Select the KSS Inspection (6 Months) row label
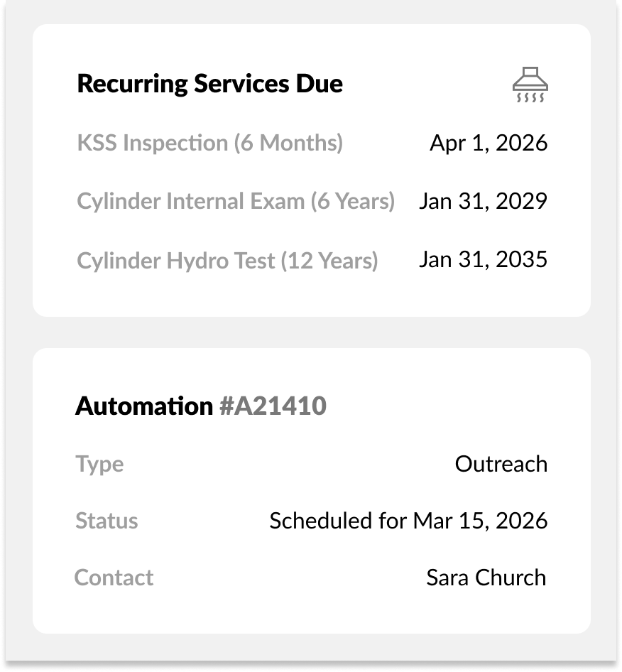 209,143
